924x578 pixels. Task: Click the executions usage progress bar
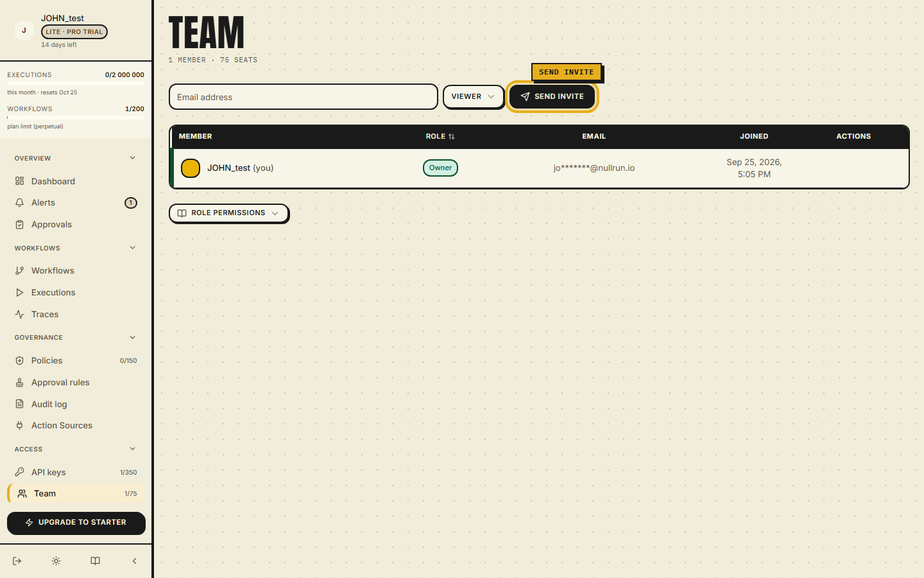coord(76,83)
